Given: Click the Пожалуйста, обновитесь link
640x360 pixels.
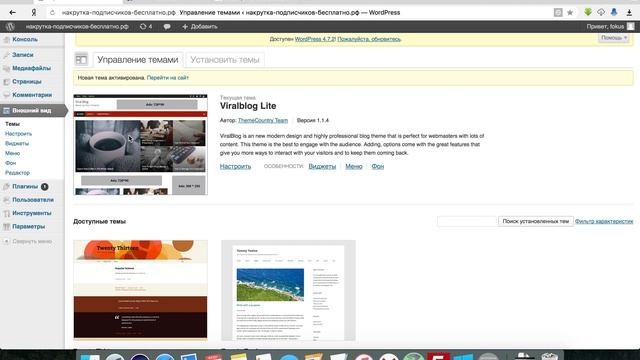Looking at the screenshot, I should tap(369, 39).
